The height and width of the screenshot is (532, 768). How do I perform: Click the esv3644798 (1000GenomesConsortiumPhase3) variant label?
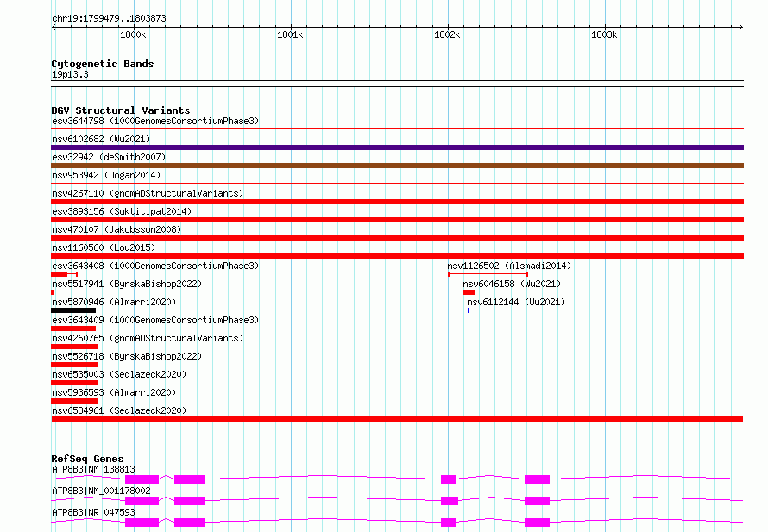pos(155,121)
